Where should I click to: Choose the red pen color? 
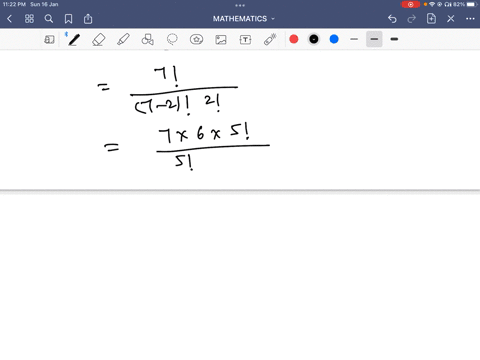[294, 39]
